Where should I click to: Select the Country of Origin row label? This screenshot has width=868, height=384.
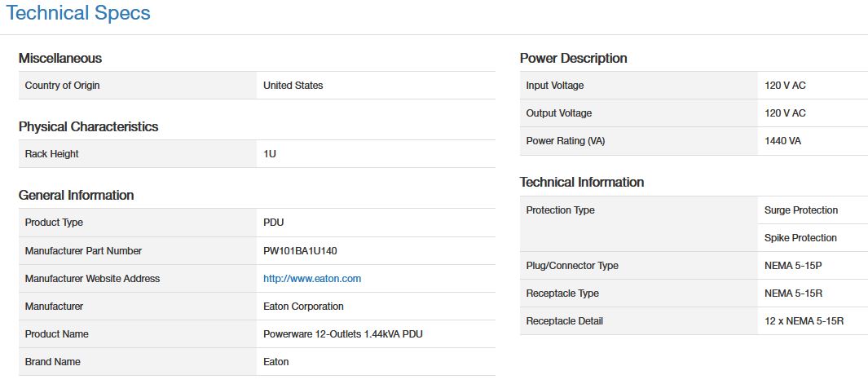tap(62, 86)
